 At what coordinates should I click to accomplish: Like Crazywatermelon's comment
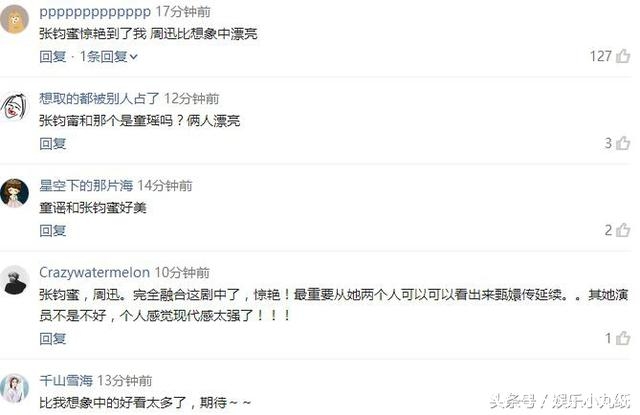click(x=623, y=338)
